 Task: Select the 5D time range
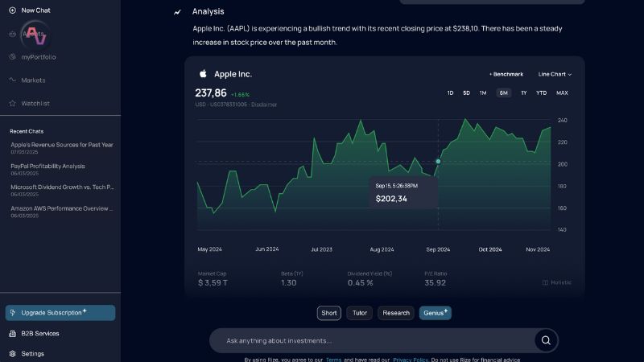click(467, 93)
